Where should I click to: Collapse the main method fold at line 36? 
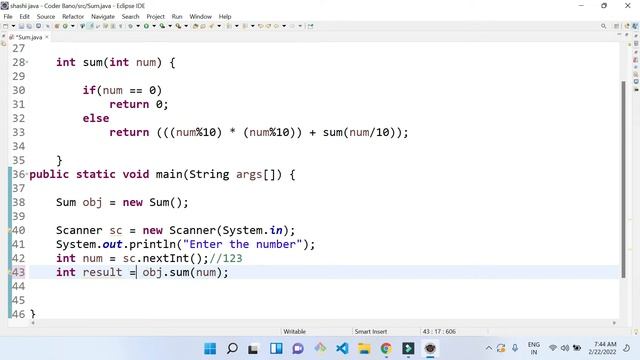tap(27, 174)
